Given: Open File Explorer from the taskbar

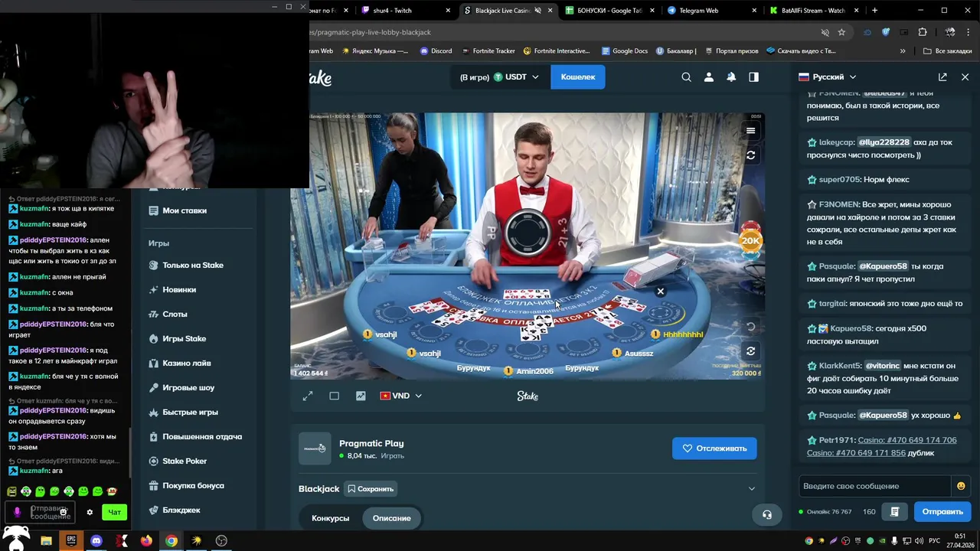Looking at the screenshot, I should [46, 540].
